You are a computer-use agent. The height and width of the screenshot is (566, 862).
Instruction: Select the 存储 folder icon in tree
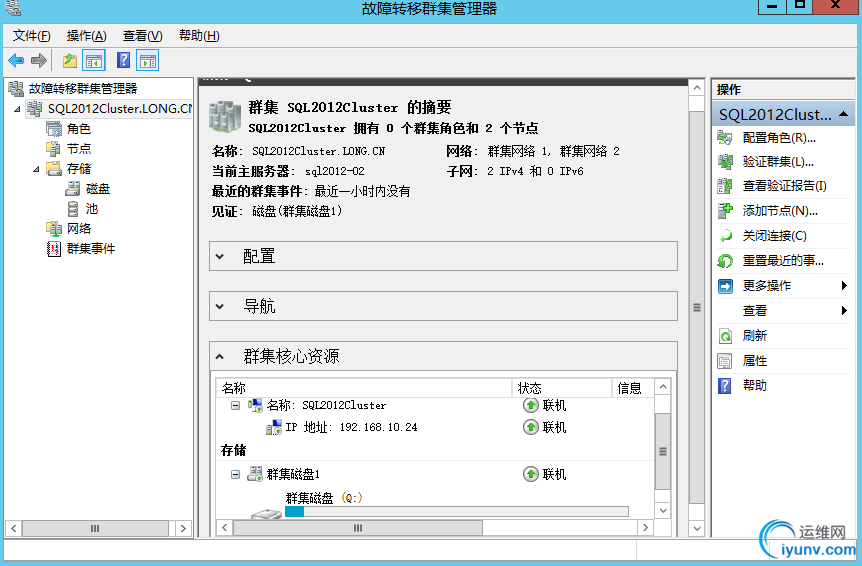(x=54, y=168)
